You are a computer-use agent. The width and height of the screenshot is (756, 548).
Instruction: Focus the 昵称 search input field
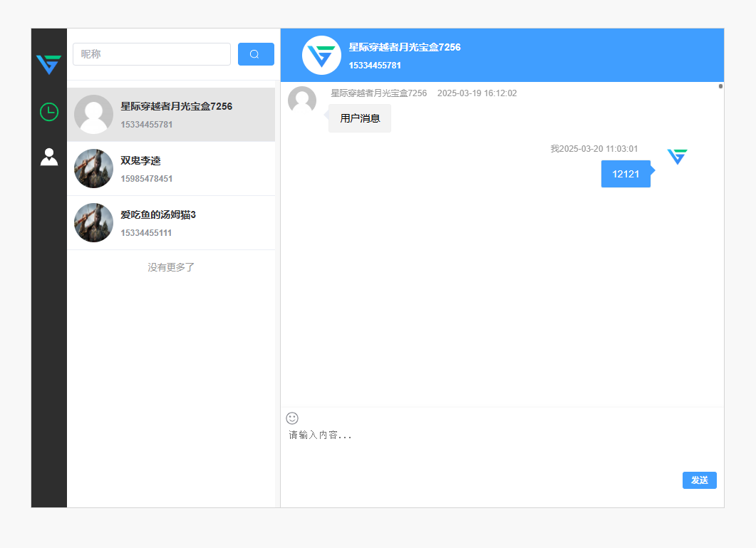click(151, 54)
